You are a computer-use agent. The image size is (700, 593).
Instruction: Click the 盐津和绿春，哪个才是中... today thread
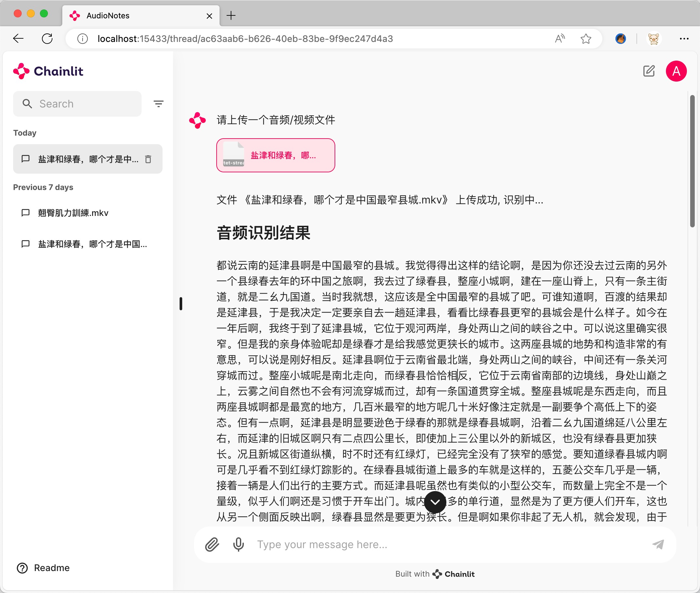point(85,159)
